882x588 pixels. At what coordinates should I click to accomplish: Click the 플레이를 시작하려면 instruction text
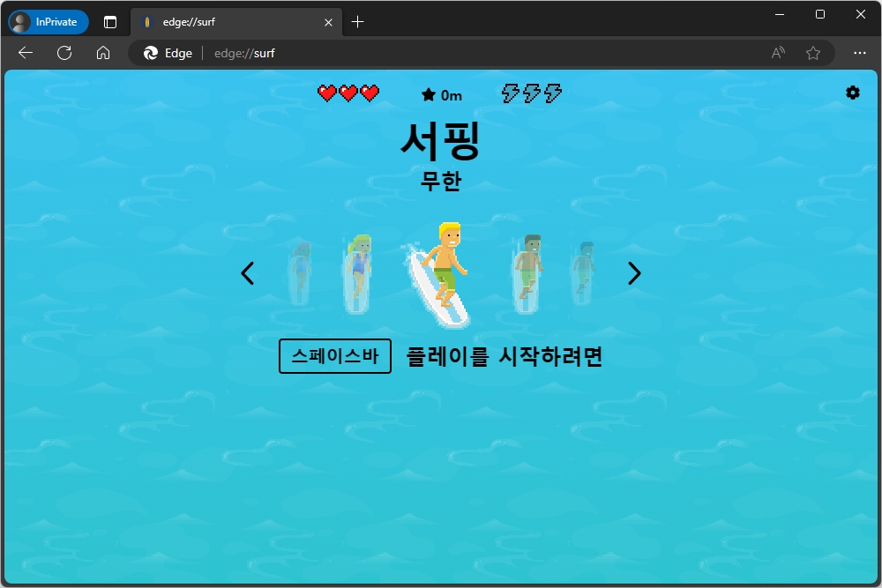click(x=504, y=356)
